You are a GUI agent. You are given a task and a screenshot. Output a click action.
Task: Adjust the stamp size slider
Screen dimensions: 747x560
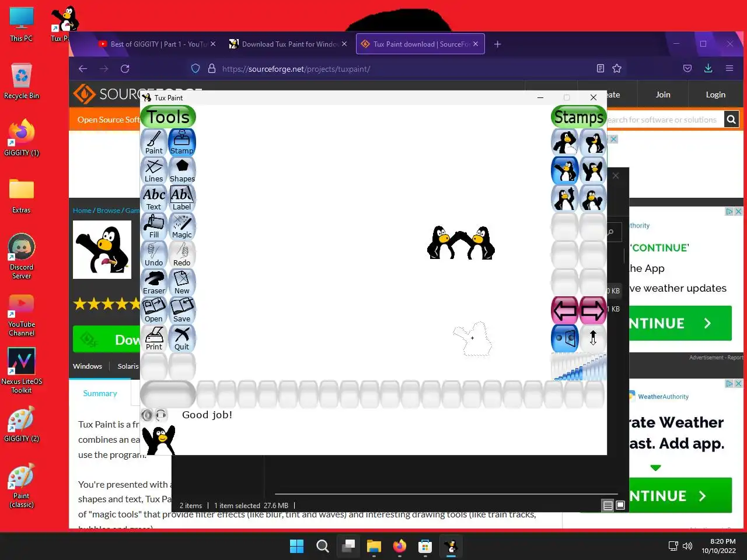[x=579, y=367]
